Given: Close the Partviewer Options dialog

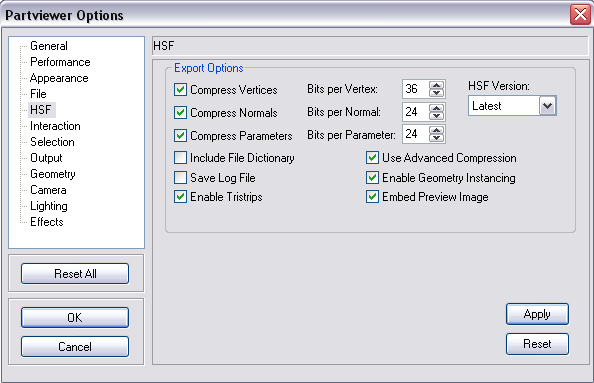Looking at the screenshot, I should click(x=580, y=15).
